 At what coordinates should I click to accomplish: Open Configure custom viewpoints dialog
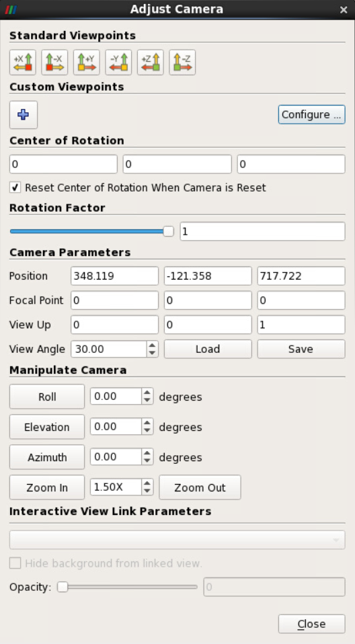point(311,114)
